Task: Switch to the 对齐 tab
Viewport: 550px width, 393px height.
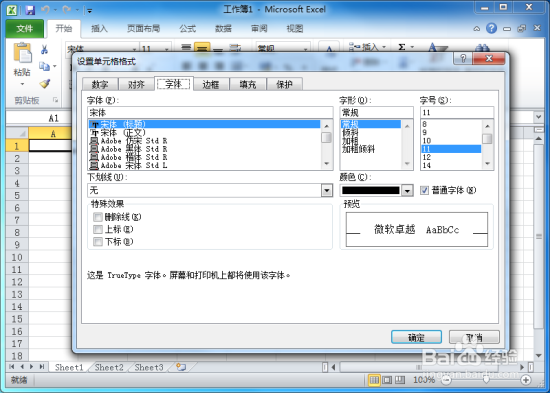Action: [x=136, y=84]
